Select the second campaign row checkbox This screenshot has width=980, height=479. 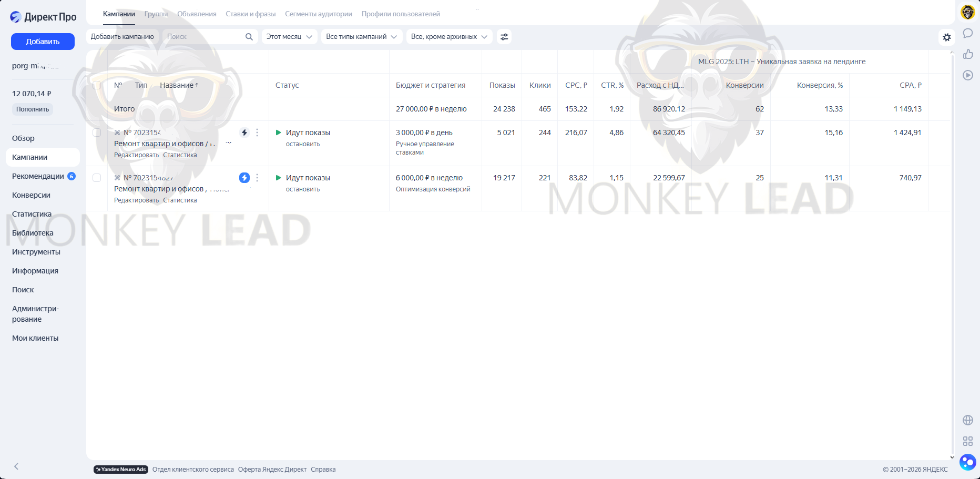pos(97,178)
